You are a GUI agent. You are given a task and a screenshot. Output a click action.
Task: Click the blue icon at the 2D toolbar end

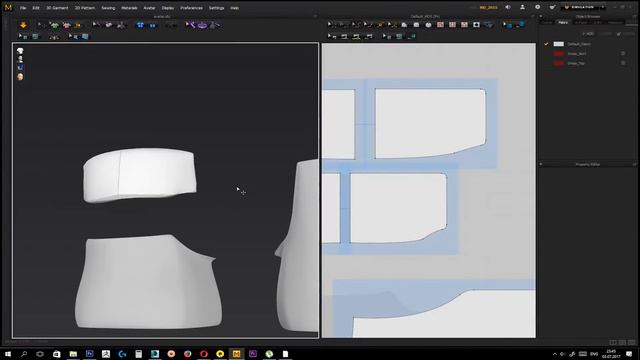coord(520,25)
